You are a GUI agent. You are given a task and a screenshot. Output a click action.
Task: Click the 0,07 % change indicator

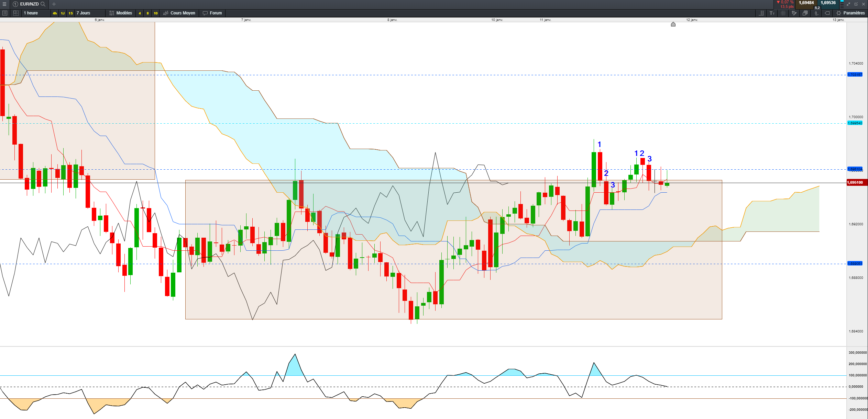pyautogui.click(x=785, y=2)
